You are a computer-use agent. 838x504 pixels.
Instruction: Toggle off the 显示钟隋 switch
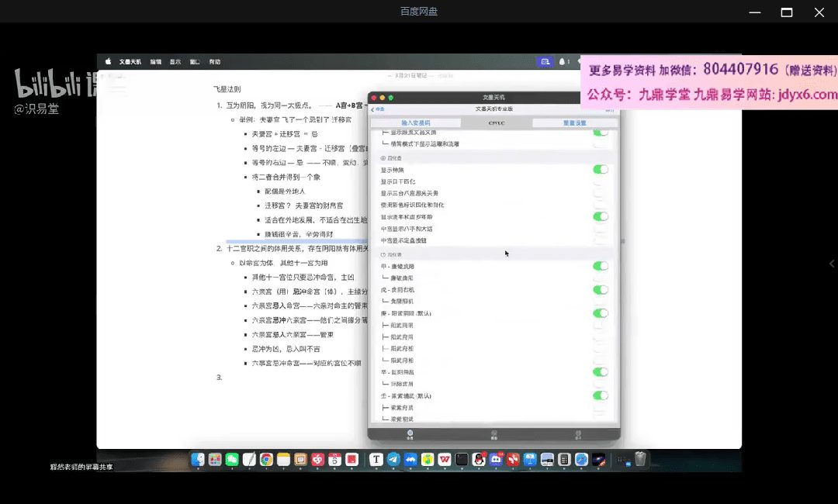600,169
